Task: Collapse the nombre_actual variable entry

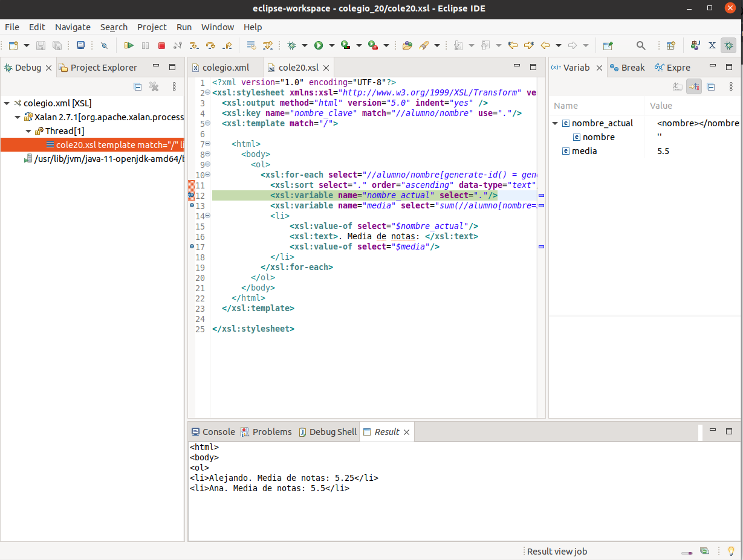Action: point(555,123)
